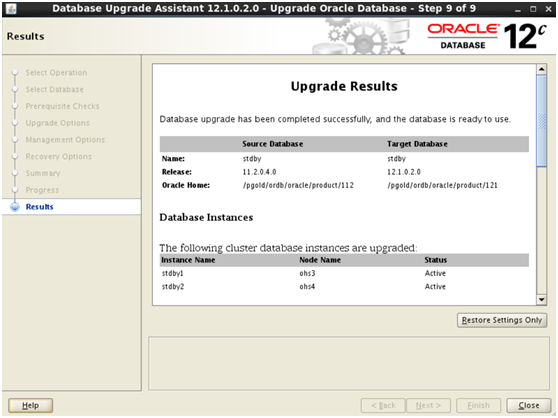This screenshot has width=558, height=418.
Task: Click instance name stdby2
Action: [173, 286]
